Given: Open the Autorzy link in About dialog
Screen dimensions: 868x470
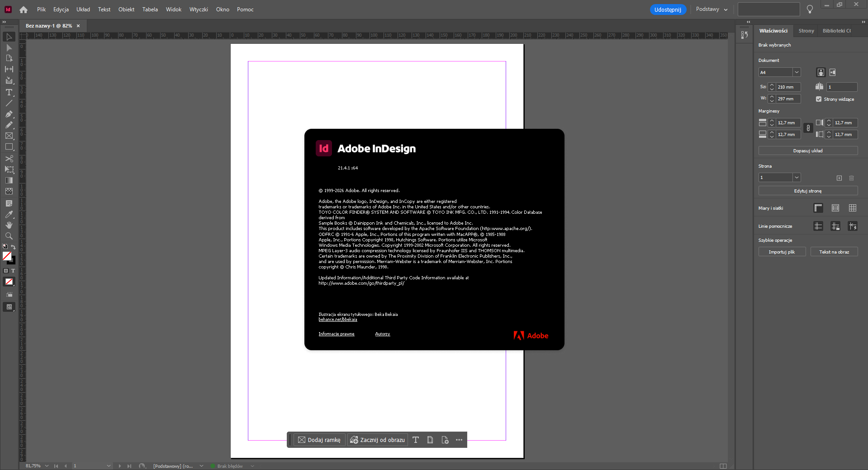Looking at the screenshot, I should 382,334.
